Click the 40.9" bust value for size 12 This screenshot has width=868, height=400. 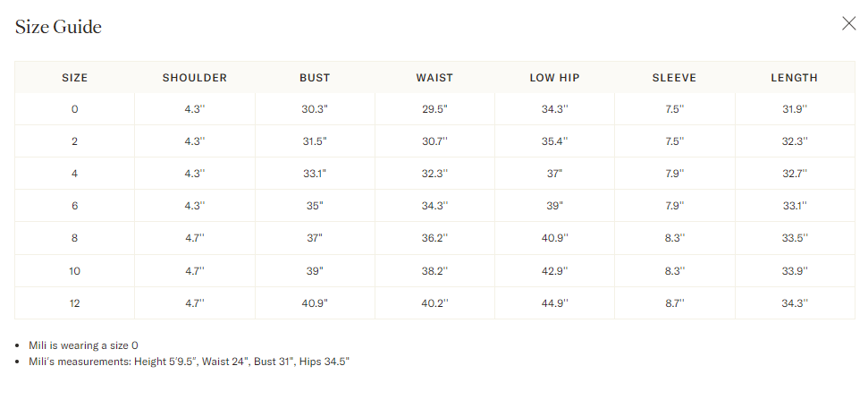pyautogui.click(x=315, y=303)
